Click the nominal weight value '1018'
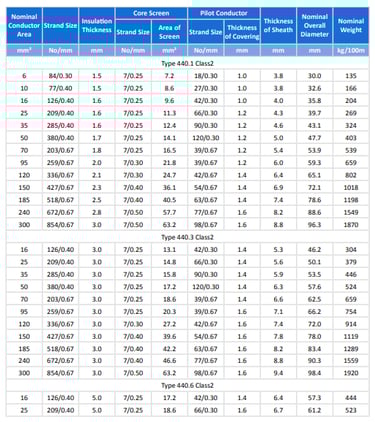Screen dimensions: 375x422 click(351, 188)
